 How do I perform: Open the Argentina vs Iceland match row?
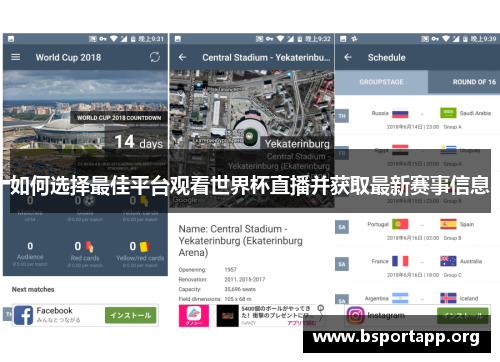click(417, 298)
